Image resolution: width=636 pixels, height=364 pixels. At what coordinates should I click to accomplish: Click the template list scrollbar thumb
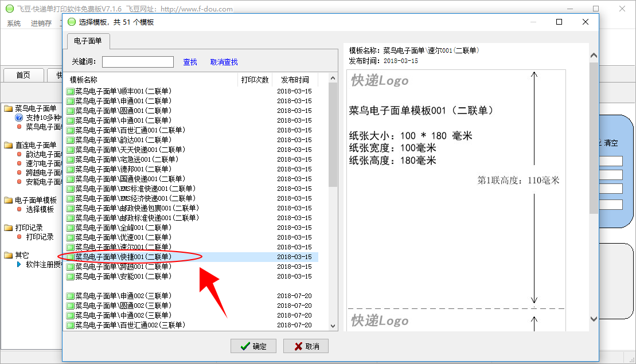333,135
